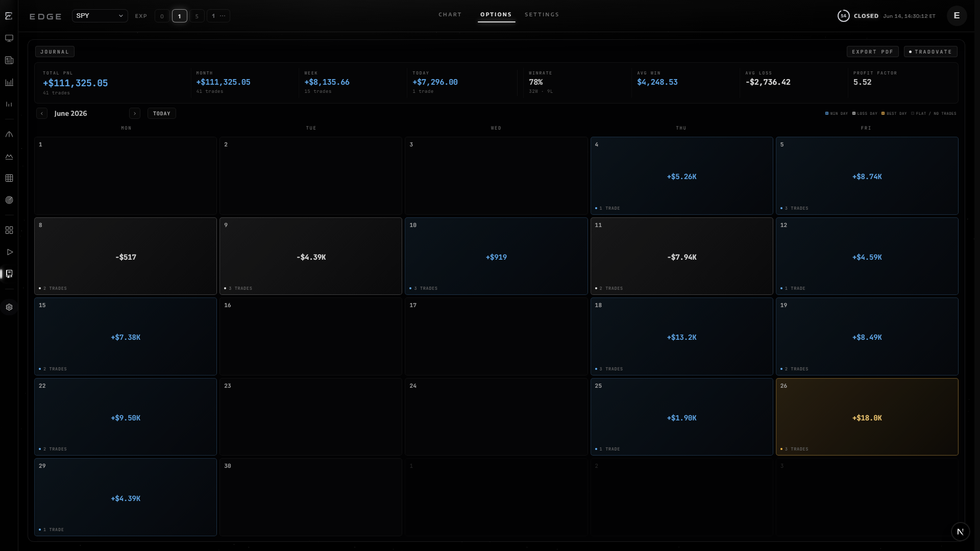This screenshot has width=980, height=551.
Task: Open June 9 day card -$4.39K
Action: [x=311, y=256]
